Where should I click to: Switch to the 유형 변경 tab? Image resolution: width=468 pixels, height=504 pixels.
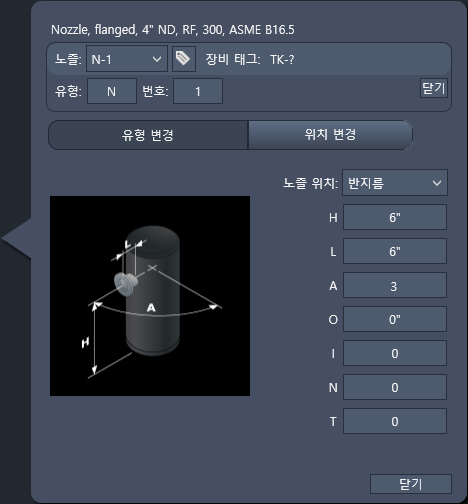click(148, 135)
